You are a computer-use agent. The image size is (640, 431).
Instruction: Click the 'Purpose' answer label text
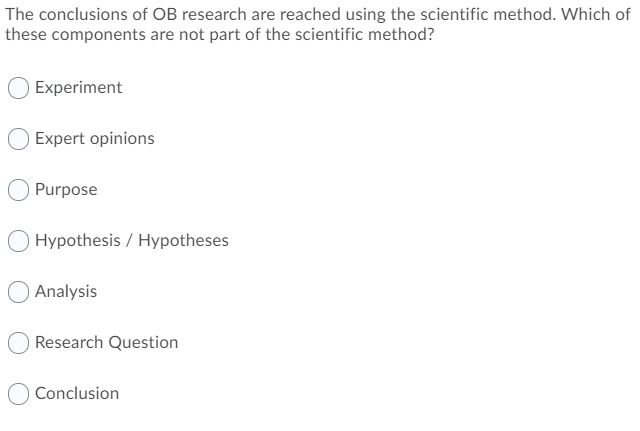point(66,190)
